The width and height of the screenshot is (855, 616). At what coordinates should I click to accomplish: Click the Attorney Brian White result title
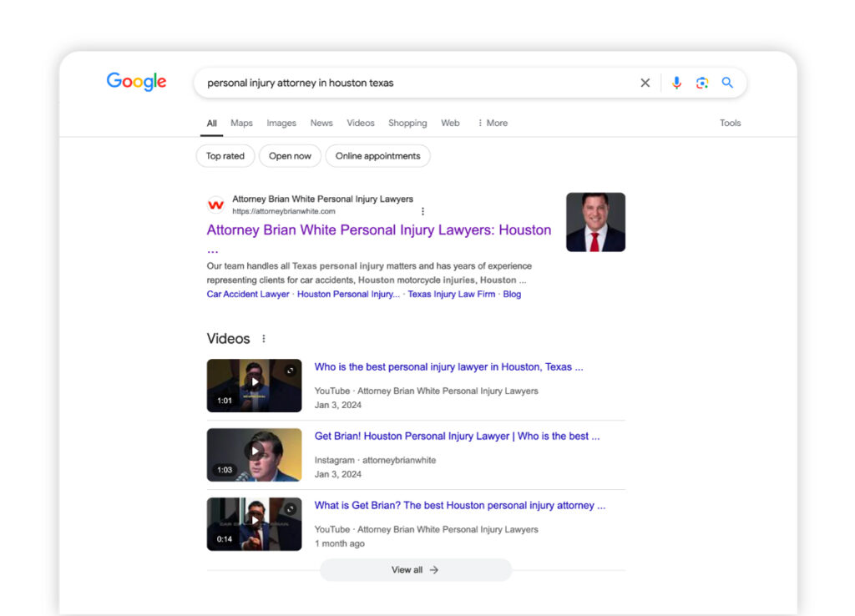pos(378,230)
